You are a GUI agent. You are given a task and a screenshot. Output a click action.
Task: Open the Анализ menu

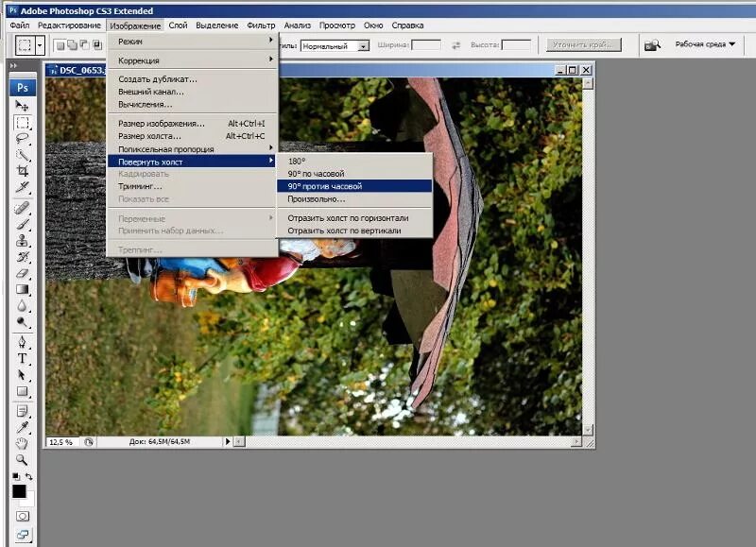(x=298, y=26)
